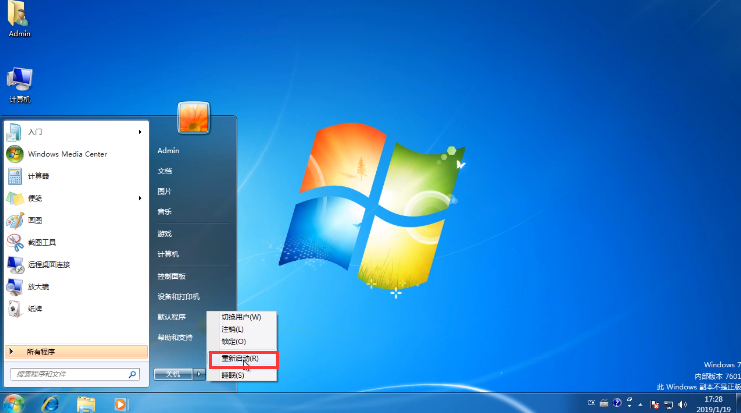
Task: Open the 计算机 desktop icon
Action: tap(19, 85)
